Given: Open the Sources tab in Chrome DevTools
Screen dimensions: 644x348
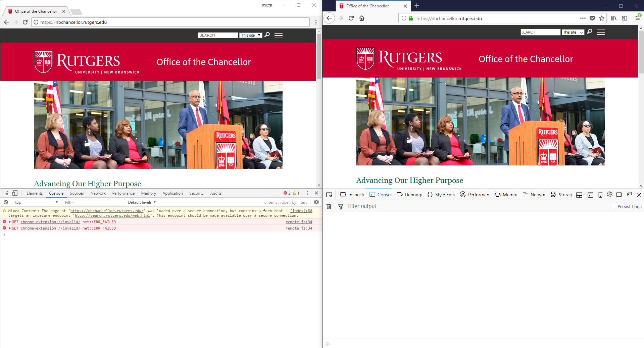Looking at the screenshot, I should pos(77,193).
